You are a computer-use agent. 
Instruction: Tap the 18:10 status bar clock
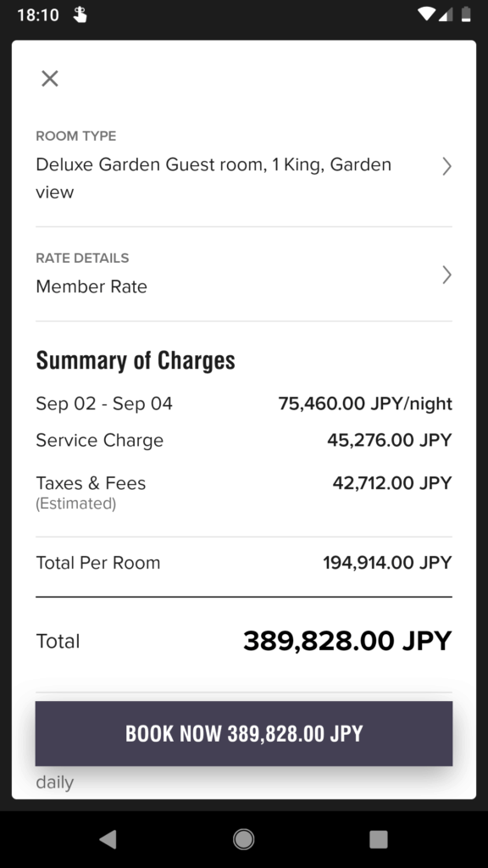(38, 14)
